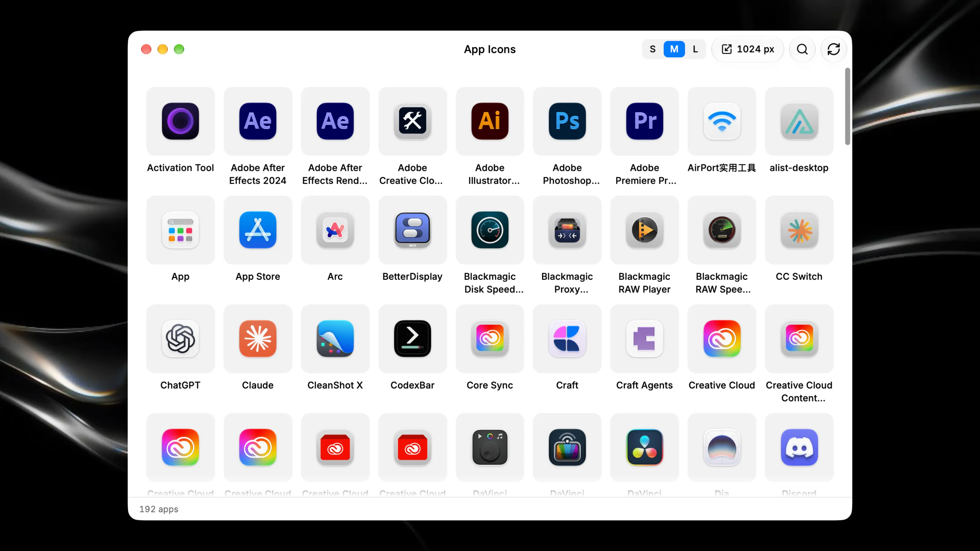The height and width of the screenshot is (551, 980).
Task: Select the Adobe Illustrator icon
Action: click(x=490, y=121)
